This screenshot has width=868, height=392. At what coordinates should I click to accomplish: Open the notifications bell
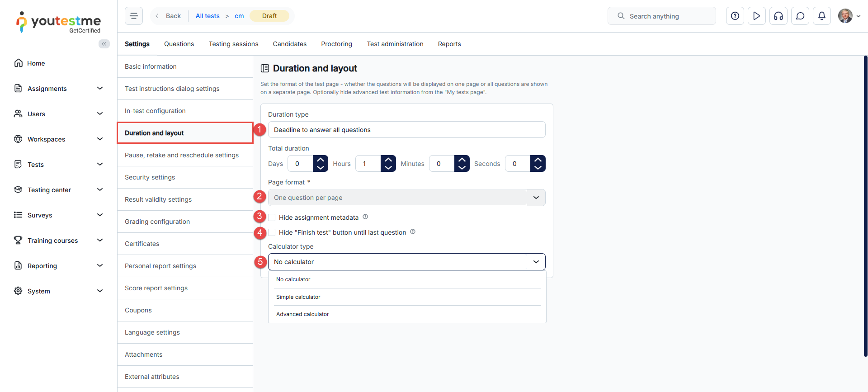point(822,16)
